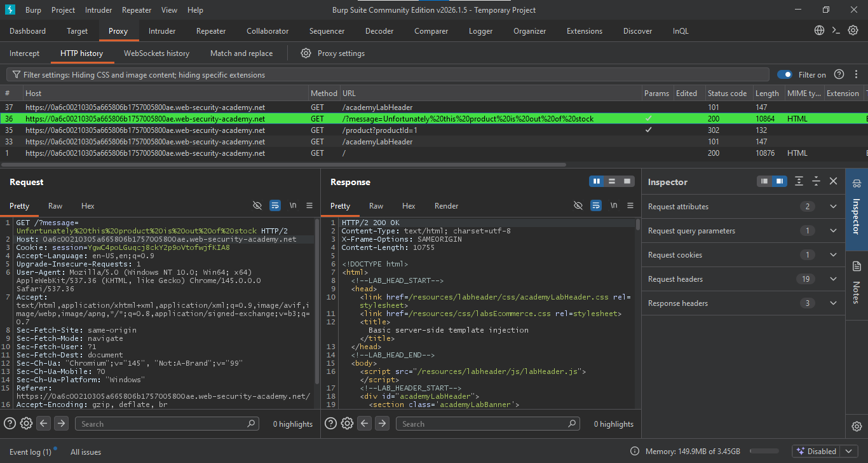Sort history by Status code column
The image size is (868, 463).
point(729,93)
